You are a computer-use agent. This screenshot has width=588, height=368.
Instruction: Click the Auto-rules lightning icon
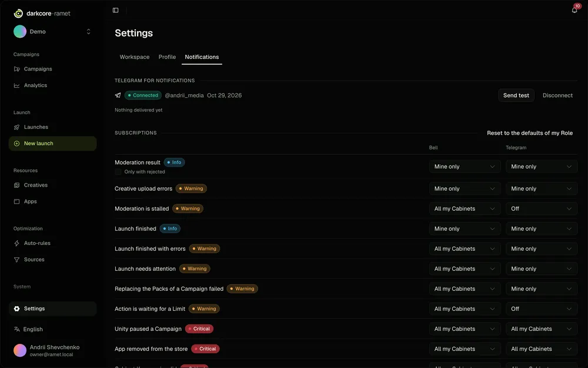click(17, 243)
